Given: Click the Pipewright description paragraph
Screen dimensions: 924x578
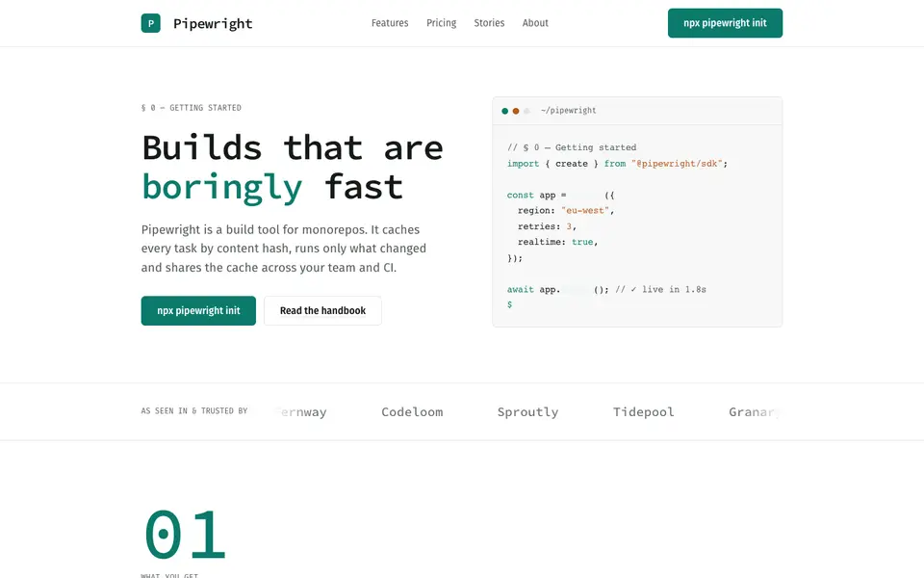Looking at the screenshot, I should click(284, 249).
